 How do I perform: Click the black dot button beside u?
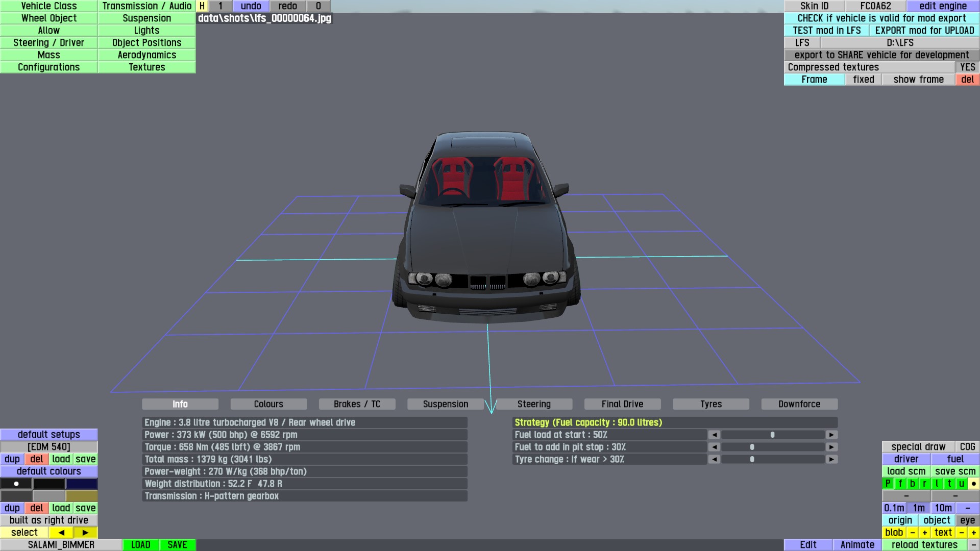(973, 484)
